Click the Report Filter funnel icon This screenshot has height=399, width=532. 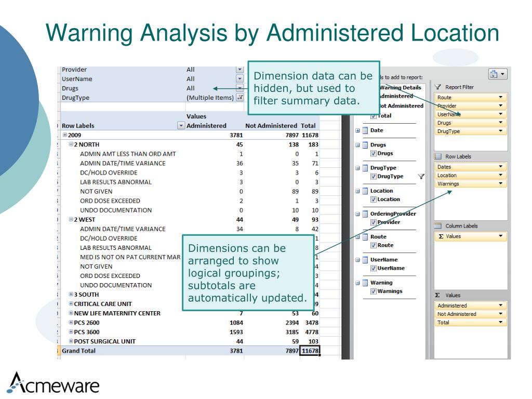point(437,87)
